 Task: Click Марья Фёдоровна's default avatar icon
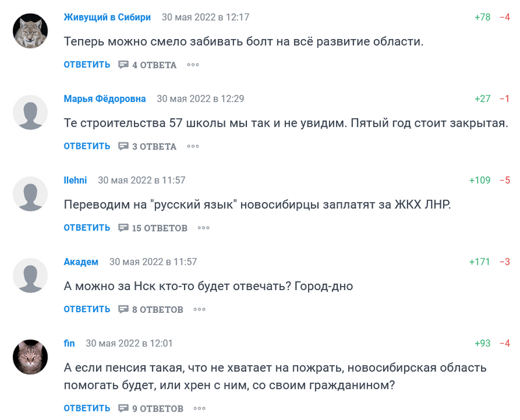tap(31, 112)
